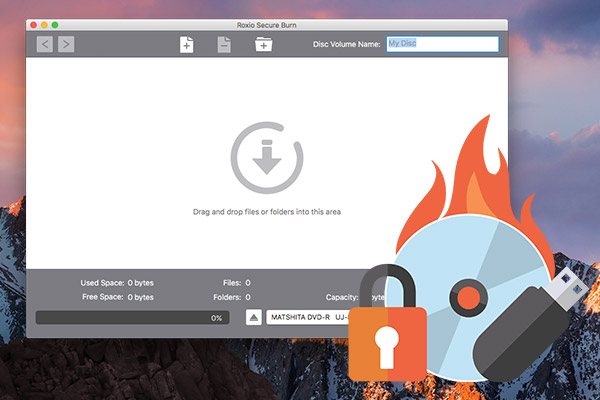The image size is (600, 400).
Task: Click the 'Disc Volume Name:' label
Action: pyautogui.click(x=347, y=44)
